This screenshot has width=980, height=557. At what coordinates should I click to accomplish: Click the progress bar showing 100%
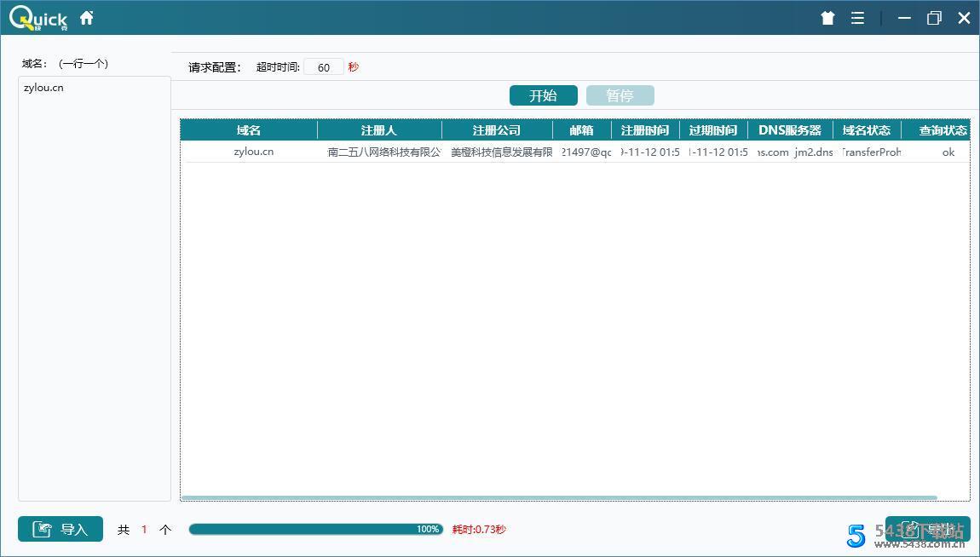[x=315, y=528]
